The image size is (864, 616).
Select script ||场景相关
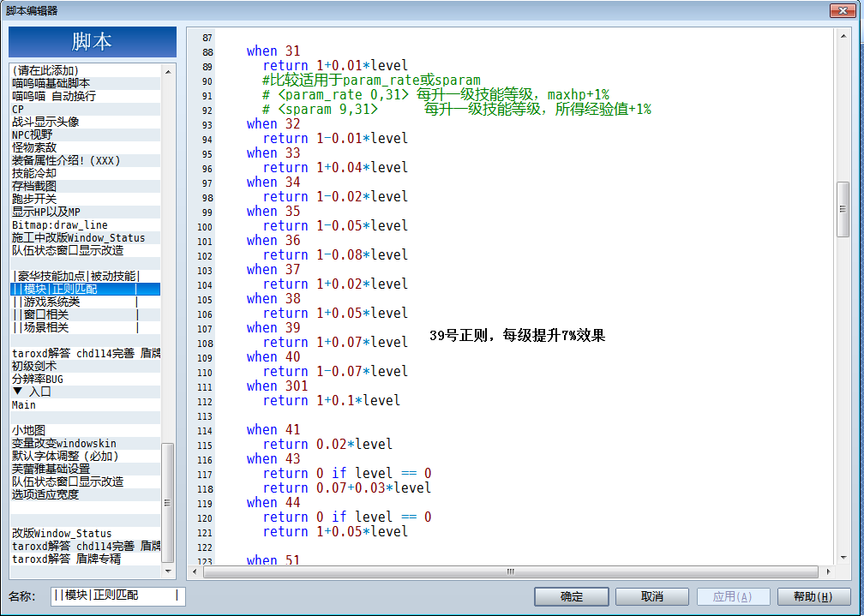[86, 327]
